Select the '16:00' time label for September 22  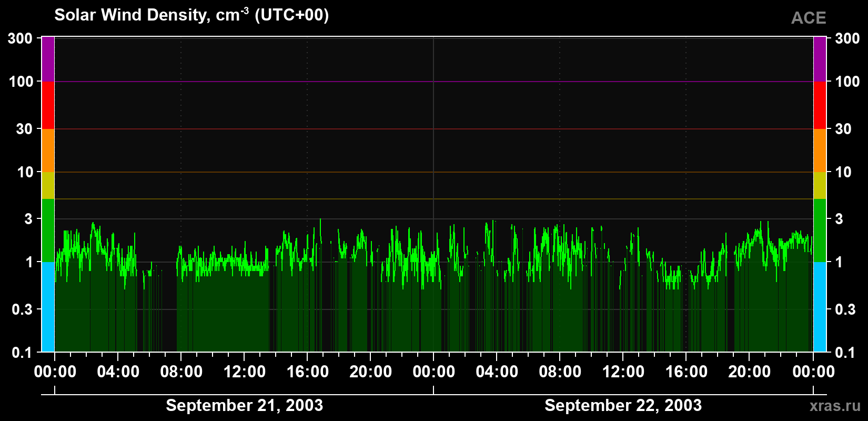687,372
